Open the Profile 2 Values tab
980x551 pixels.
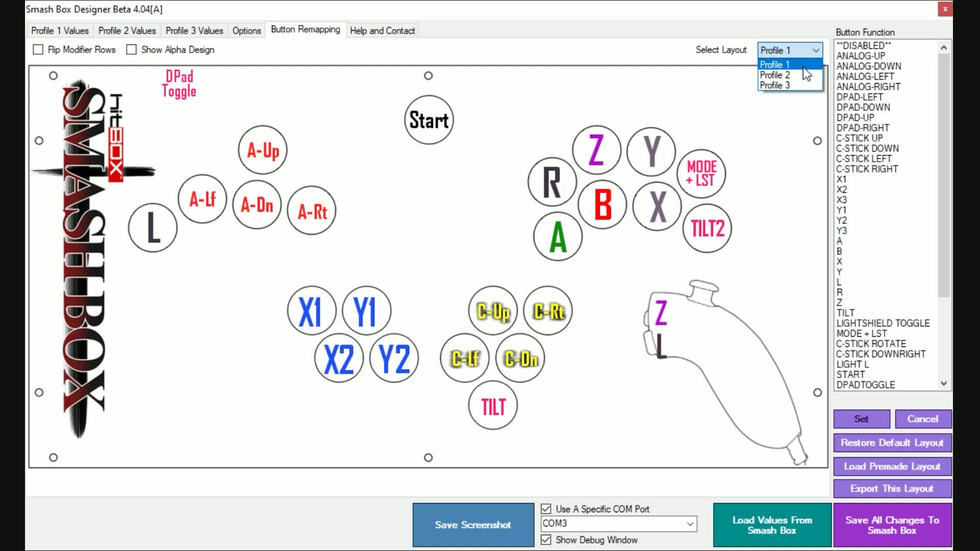(x=127, y=31)
